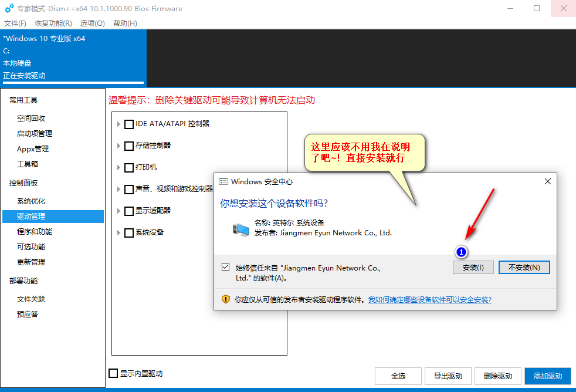Enable the show built-in drivers checkbox

click(x=113, y=373)
